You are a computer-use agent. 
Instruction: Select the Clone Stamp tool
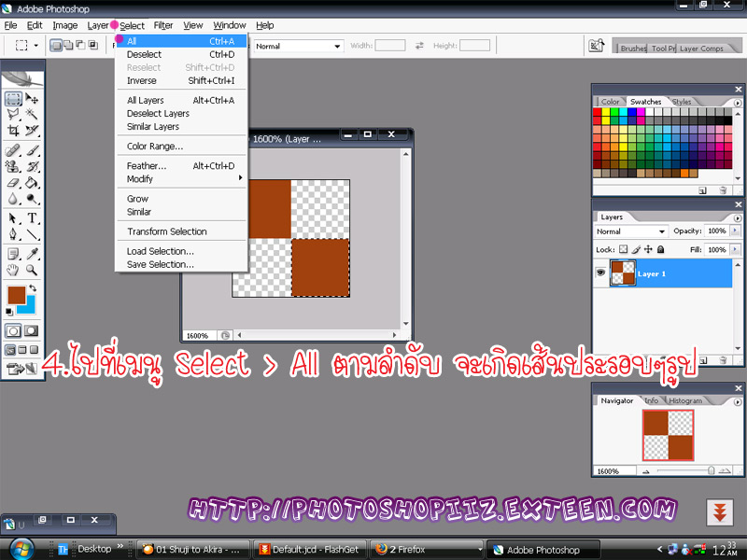coord(13,167)
